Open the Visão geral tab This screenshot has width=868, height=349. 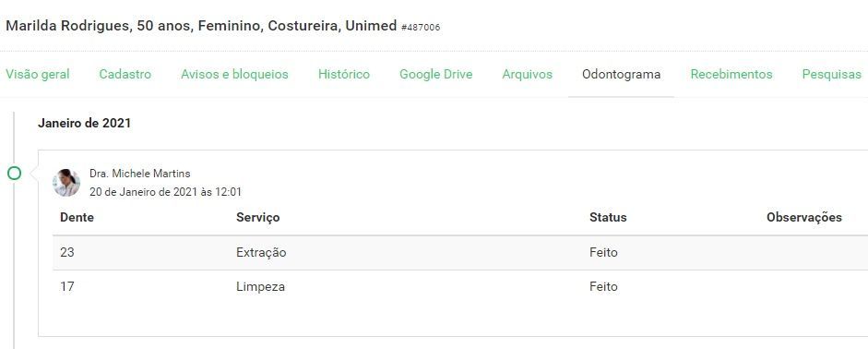click(38, 74)
